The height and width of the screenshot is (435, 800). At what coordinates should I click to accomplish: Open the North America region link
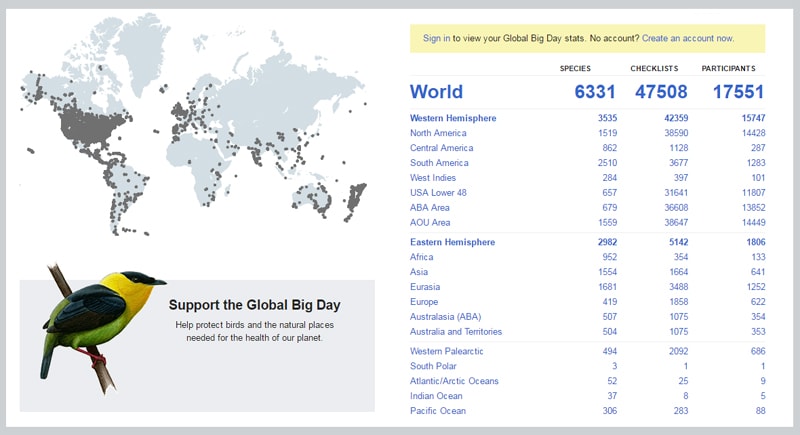click(x=438, y=133)
